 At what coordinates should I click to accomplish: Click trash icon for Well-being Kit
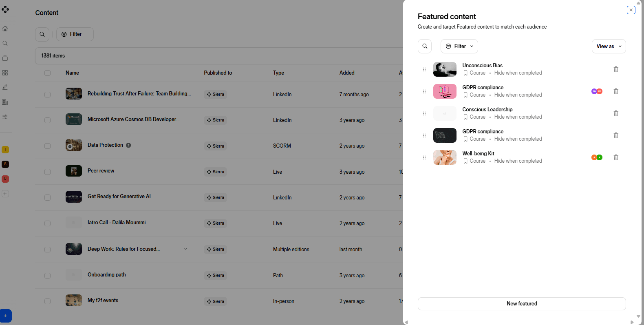click(x=616, y=157)
